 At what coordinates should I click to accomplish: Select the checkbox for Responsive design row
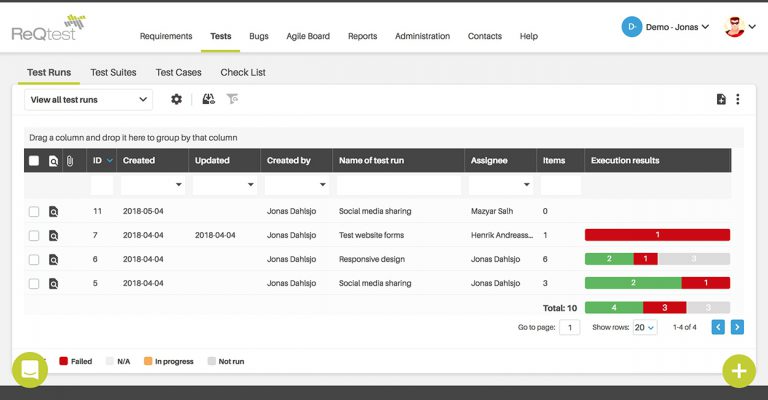tap(34, 259)
